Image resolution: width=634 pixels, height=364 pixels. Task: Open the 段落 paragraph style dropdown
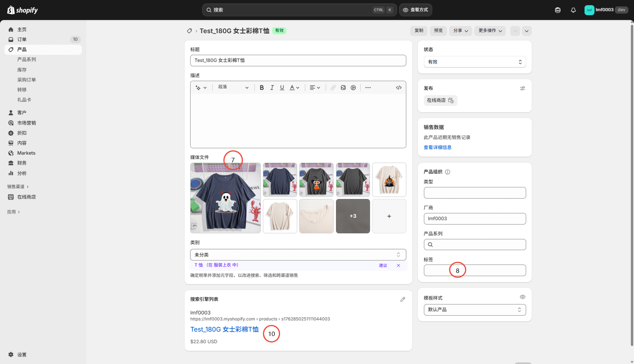233,88
